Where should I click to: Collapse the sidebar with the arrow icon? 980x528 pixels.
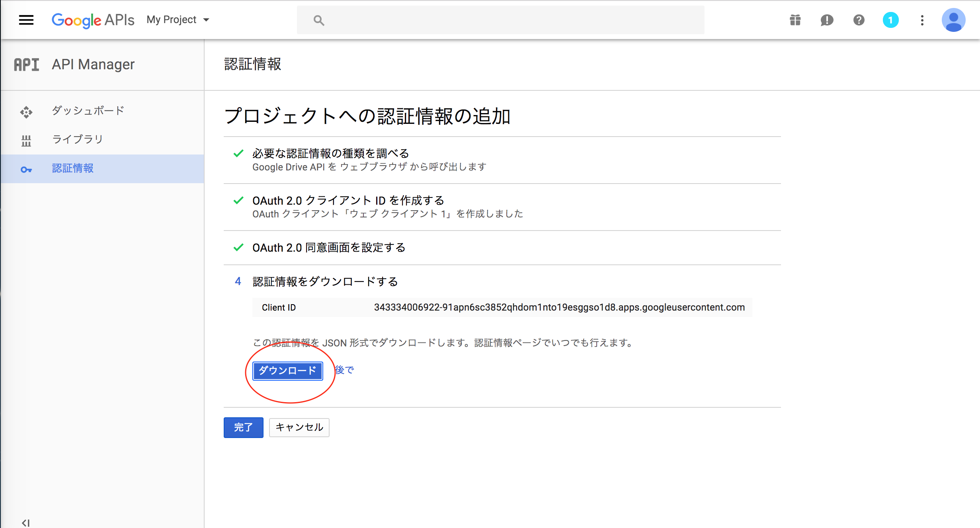26,522
